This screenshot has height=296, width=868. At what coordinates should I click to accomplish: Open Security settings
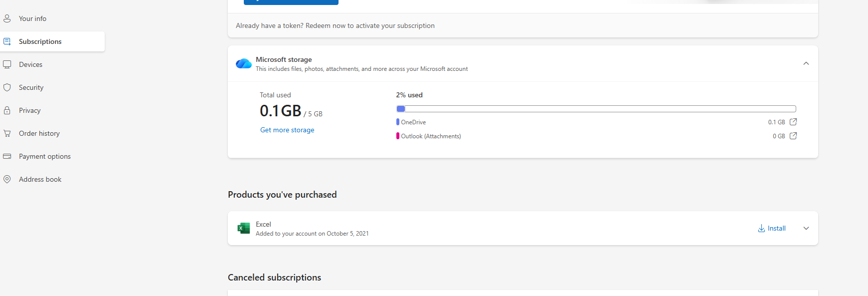point(31,87)
